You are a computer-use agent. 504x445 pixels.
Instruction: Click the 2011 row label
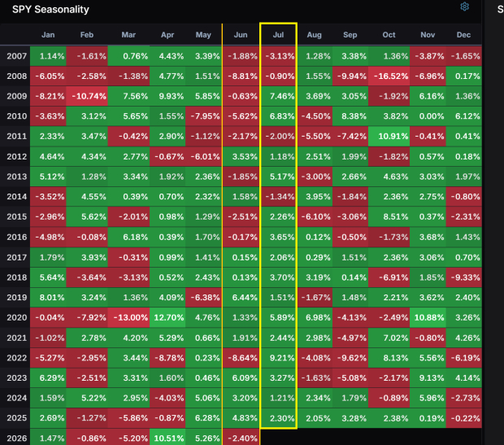pyautogui.click(x=17, y=137)
